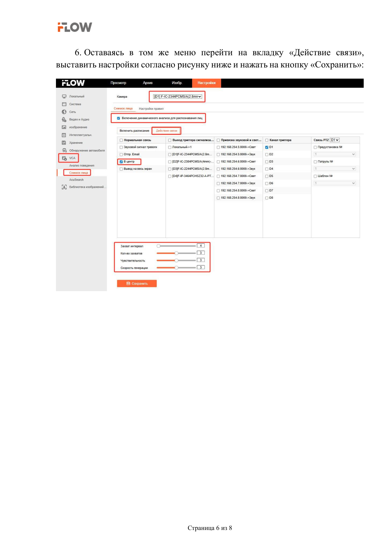The image size is (392, 554).
Task: Open the Изобр. top menu
Action: (x=177, y=83)
